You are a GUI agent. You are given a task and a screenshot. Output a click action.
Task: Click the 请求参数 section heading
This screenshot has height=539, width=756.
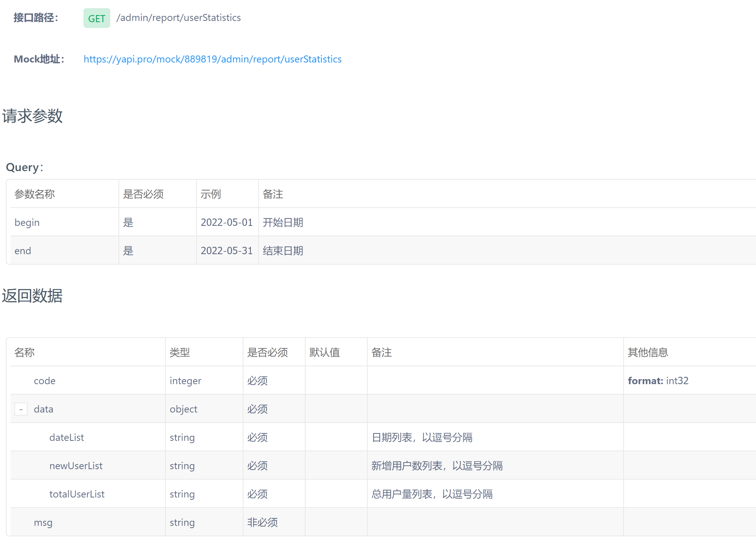33,116
